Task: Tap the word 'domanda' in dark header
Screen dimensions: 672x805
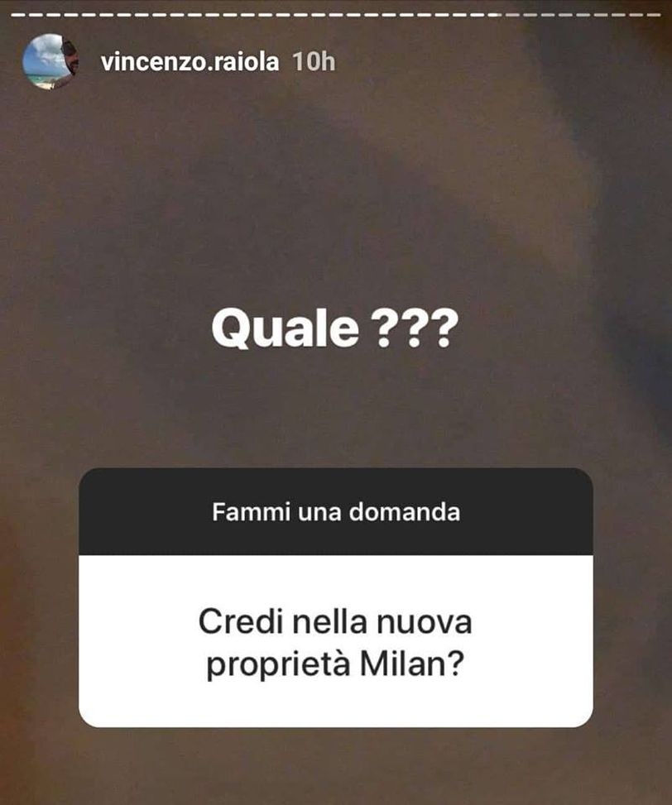Action: tap(405, 512)
